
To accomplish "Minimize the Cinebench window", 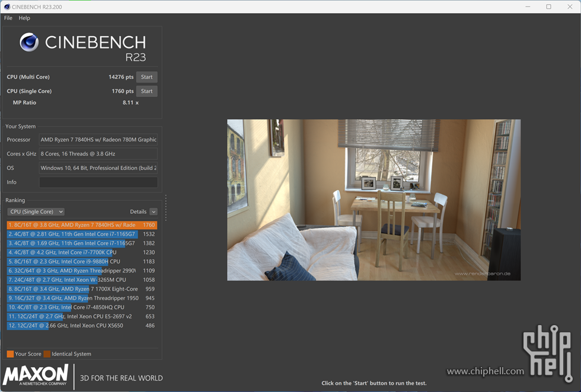I will (528, 7).
